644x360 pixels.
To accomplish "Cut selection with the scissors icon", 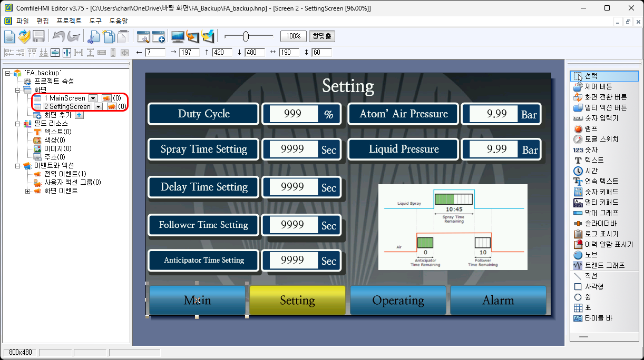I will pos(94,36).
